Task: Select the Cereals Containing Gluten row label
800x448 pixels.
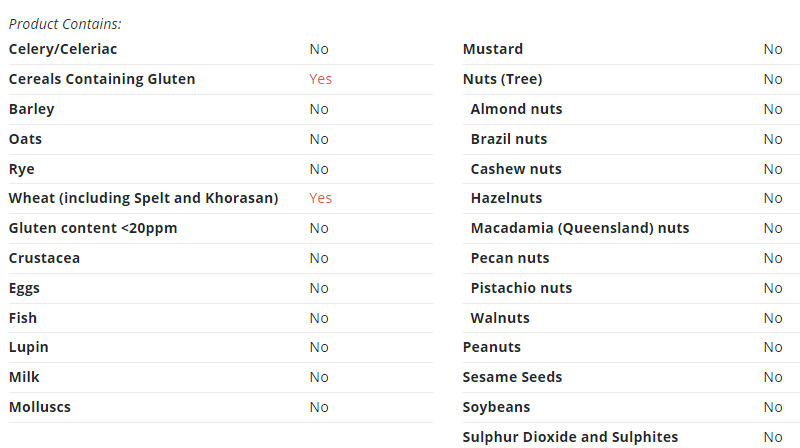Action: click(x=102, y=79)
